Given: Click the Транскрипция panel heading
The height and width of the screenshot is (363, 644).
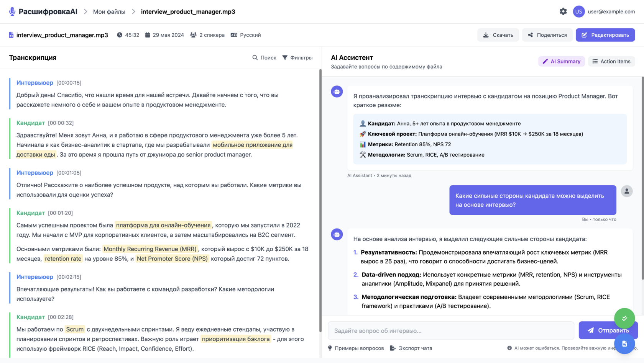Looking at the screenshot, I should pos(33,57).
